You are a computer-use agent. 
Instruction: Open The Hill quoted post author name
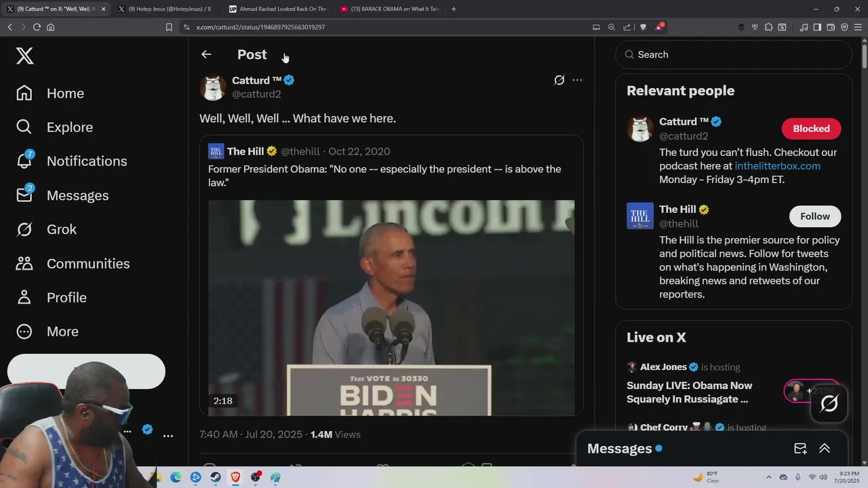click(245, 151)
